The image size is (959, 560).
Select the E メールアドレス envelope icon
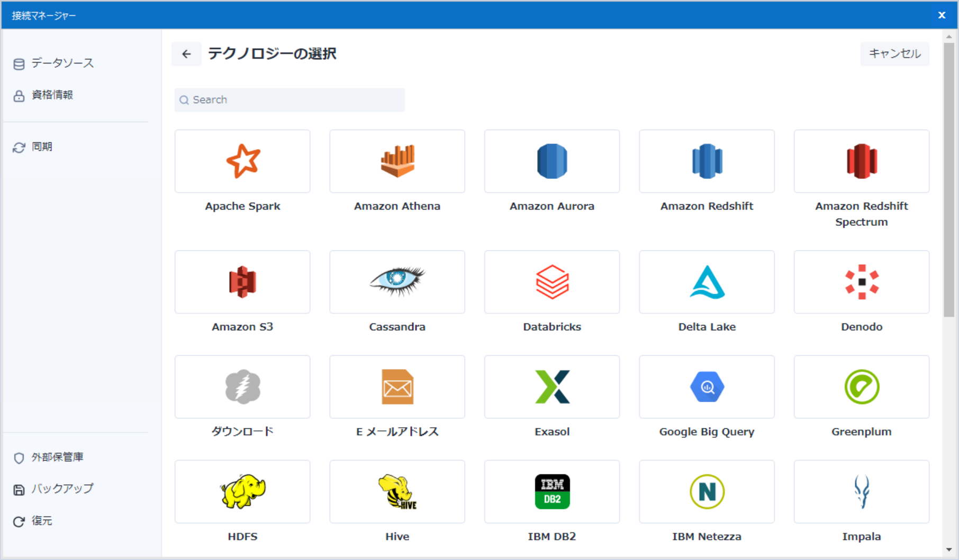tap(397, 386)
